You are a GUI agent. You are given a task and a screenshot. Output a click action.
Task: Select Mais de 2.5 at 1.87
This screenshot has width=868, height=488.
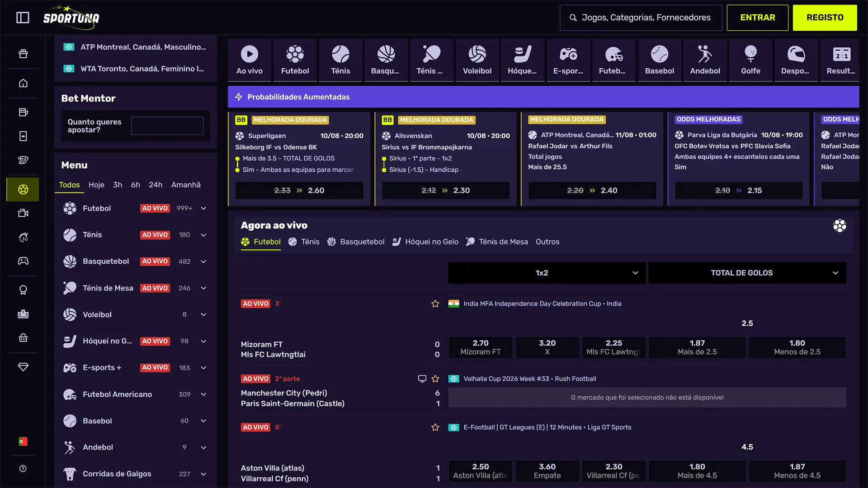[x=697, y=347]
